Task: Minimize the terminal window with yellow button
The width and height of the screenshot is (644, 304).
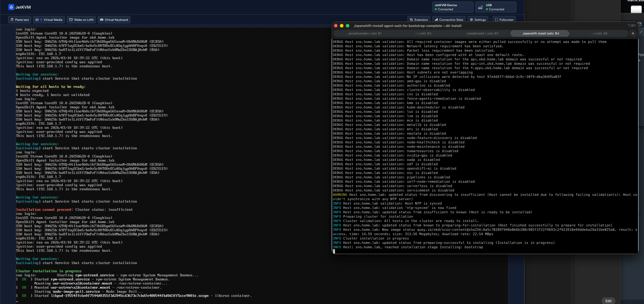Action: (342, 26)
